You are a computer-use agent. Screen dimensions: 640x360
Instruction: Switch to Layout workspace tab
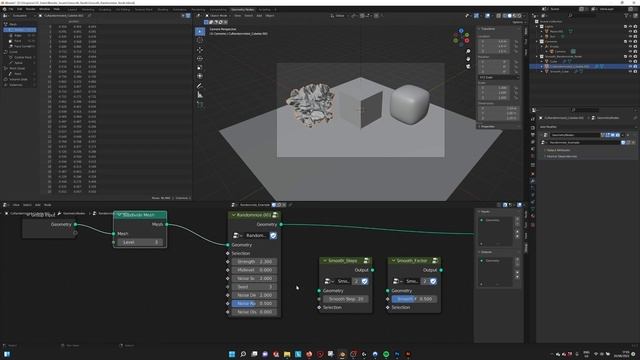72,9
